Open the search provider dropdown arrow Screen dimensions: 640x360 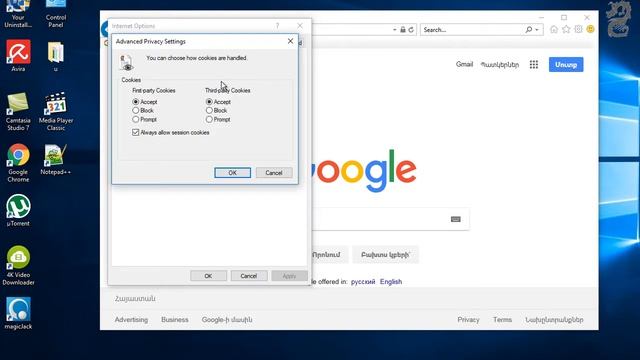(537, 30)
